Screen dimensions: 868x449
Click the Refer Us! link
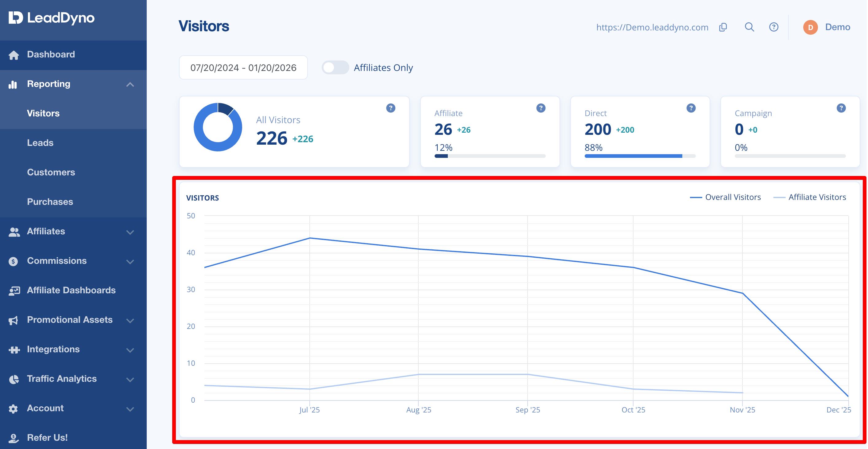47,438
